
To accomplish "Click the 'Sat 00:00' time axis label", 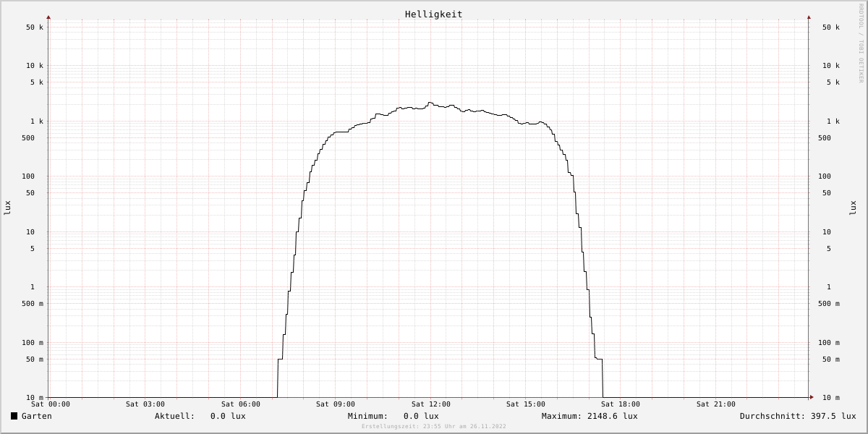I will click(51, 404).
